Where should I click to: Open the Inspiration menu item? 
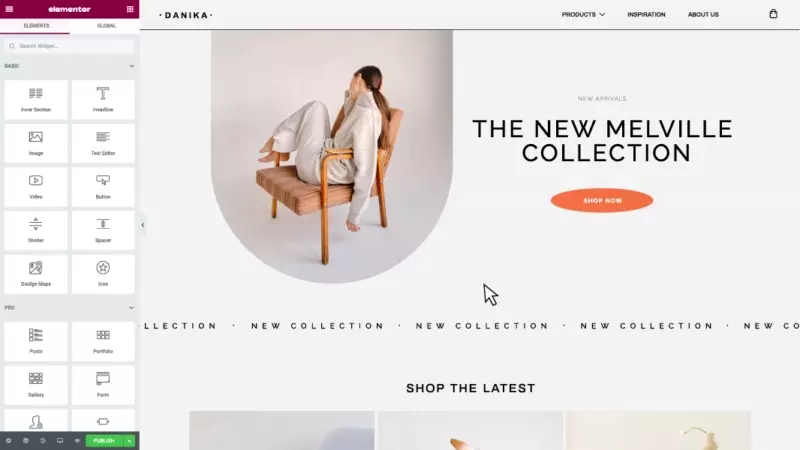[646, 14]
